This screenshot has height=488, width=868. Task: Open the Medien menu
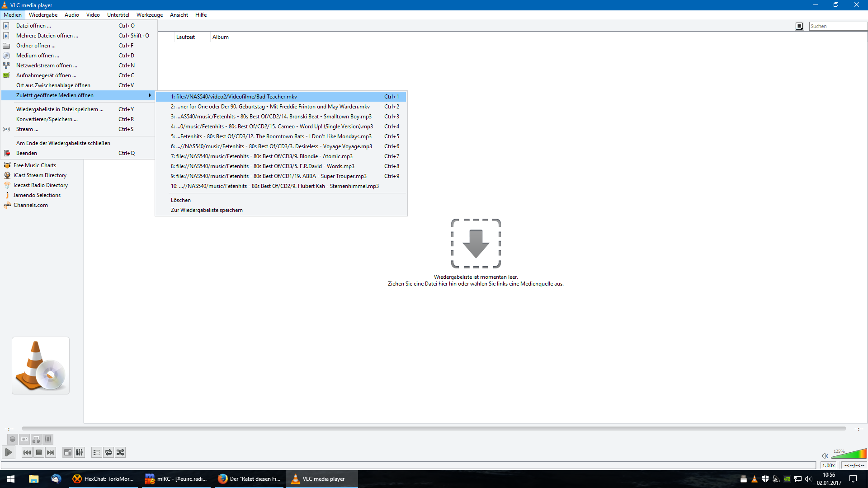pyautogui.click(x=13, y=15)
